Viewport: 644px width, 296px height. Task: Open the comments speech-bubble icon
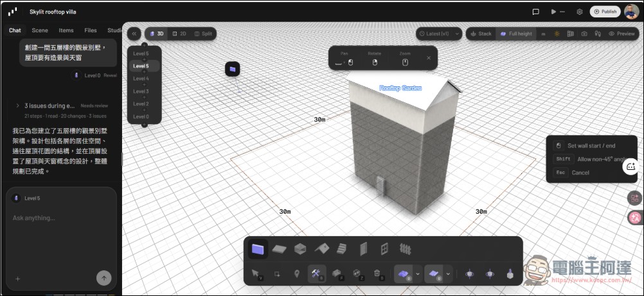535,12
